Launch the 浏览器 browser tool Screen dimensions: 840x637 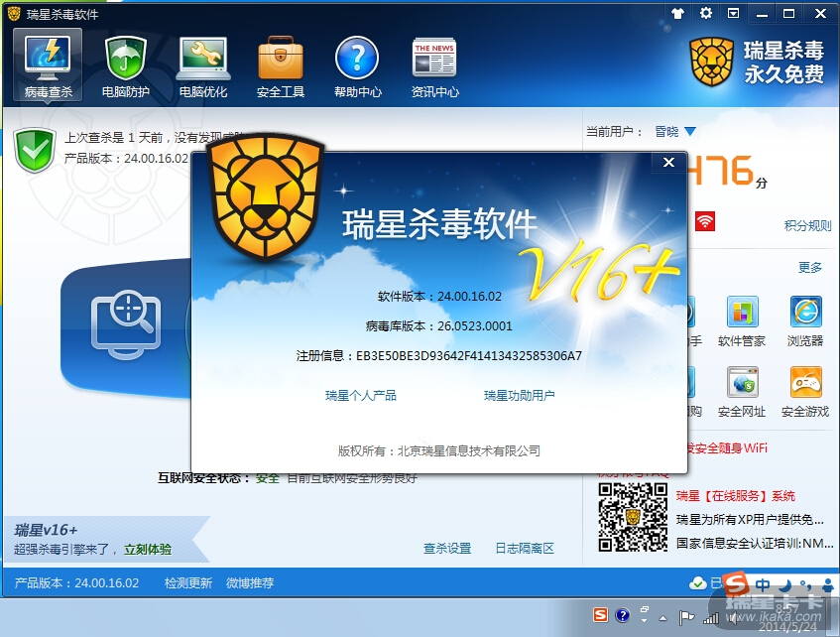[805, 321]
